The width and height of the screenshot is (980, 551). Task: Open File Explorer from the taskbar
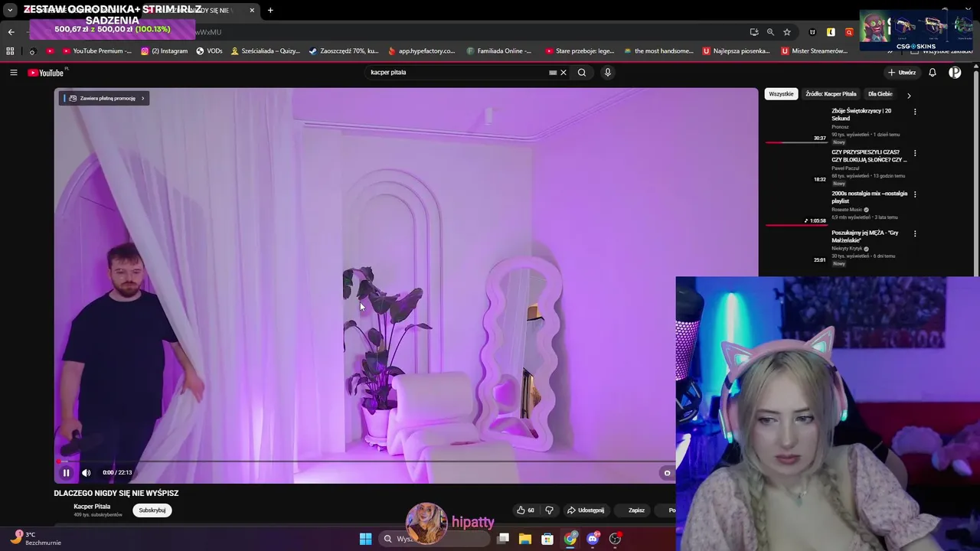(x=525, y=539)
